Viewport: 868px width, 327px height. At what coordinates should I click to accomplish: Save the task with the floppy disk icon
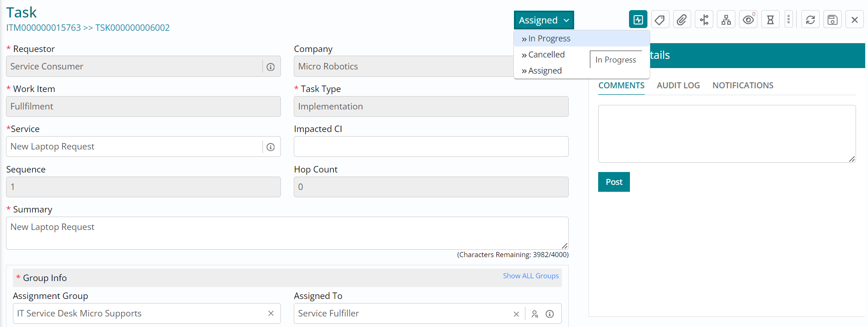point(833,20)
